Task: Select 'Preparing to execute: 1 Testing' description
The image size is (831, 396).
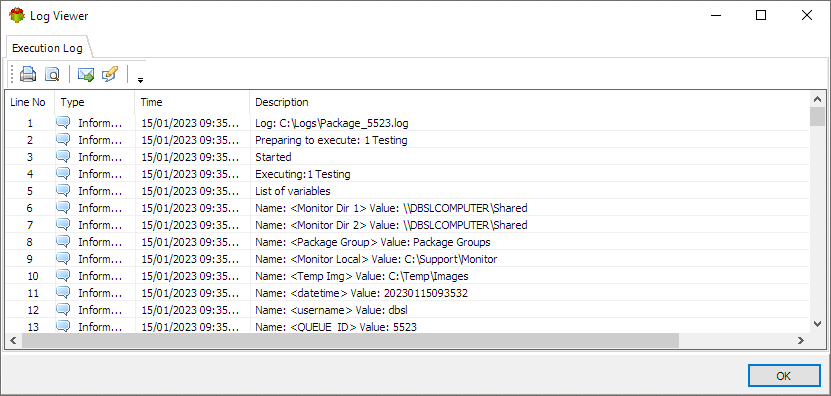Action: 331,140
